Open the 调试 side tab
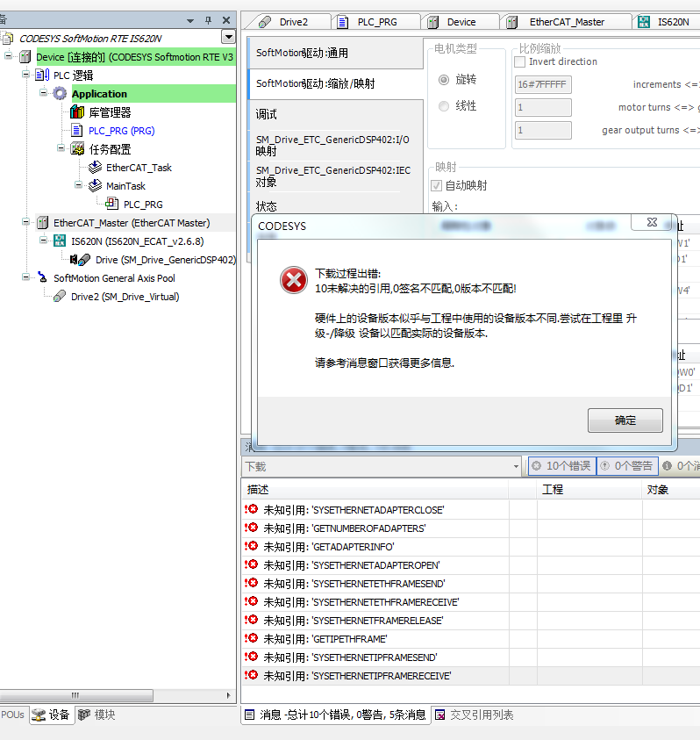The image size is (700, 740). [x=267, y=114]
